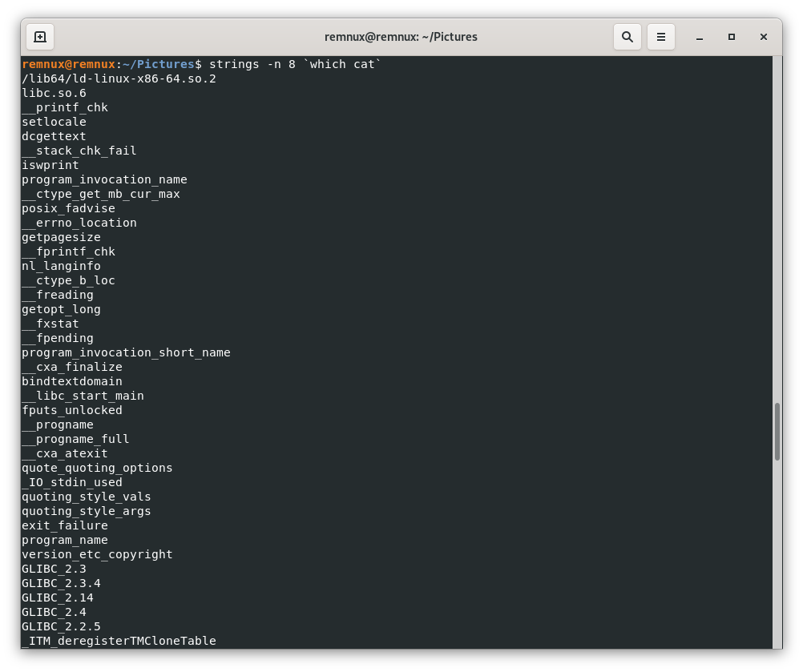803x672 pixels.
Task: Click the vertical scrollbar thumb
Action: coord(777,432)
